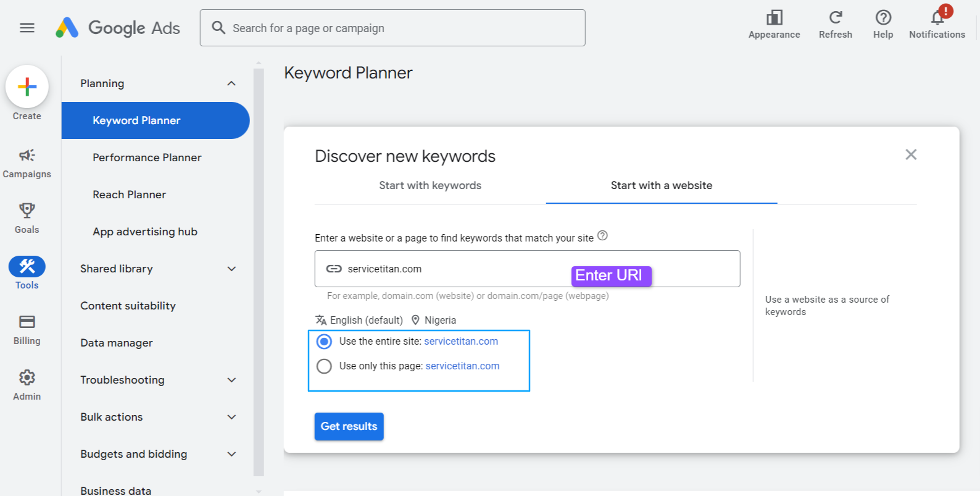The image size is (980, 496).
Task: Open Admin gear icon
Action: pos(27,377)
